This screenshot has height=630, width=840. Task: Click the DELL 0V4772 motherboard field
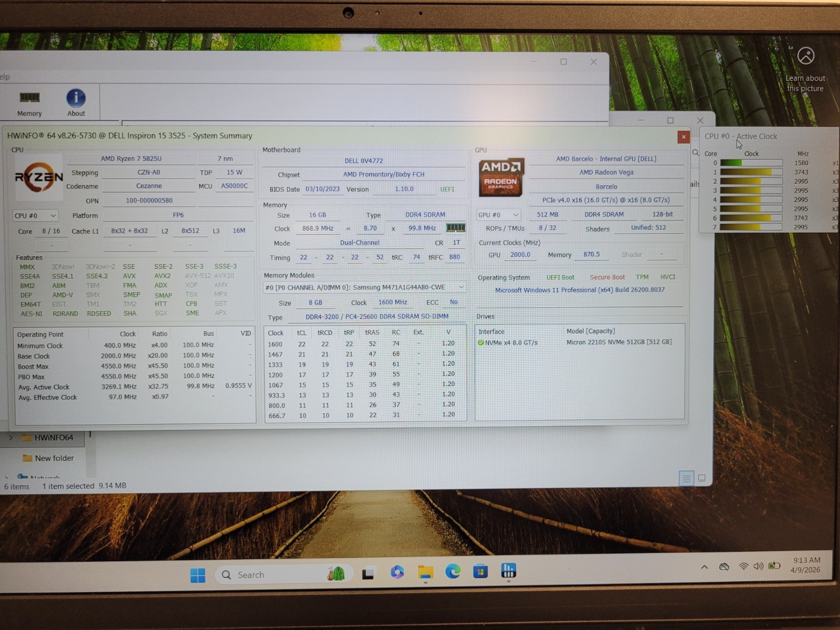[x=364, y=161]
